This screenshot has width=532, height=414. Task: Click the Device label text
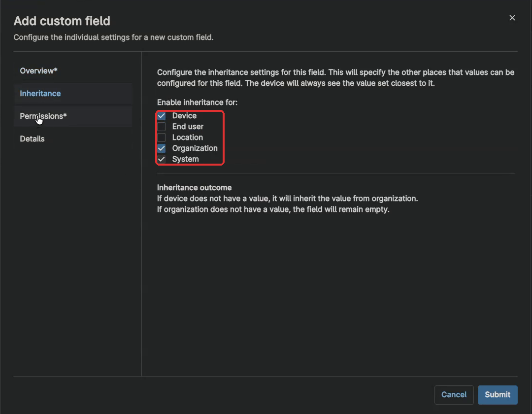point(184,116)
